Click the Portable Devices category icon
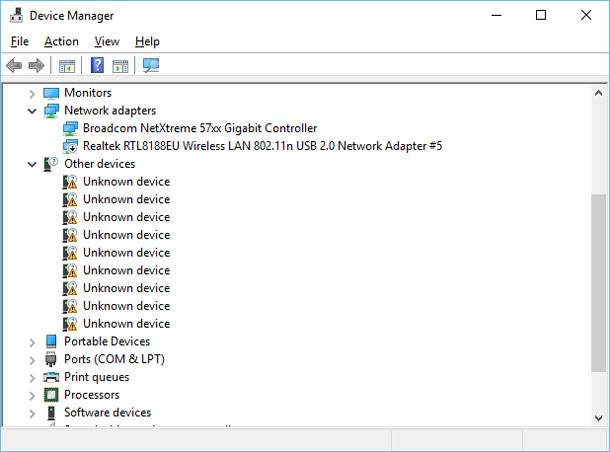Image resolution: width=610 pixels, height=452 pixels. tap(51, 341)
